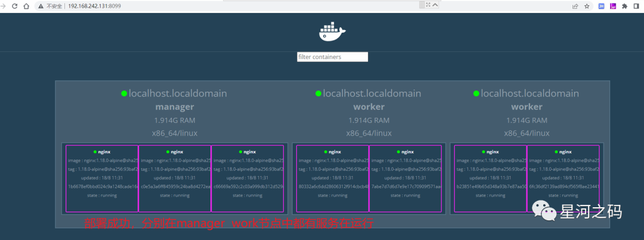
Task: Click image line in container 1b6678ef card
Action: click(103, 161)
